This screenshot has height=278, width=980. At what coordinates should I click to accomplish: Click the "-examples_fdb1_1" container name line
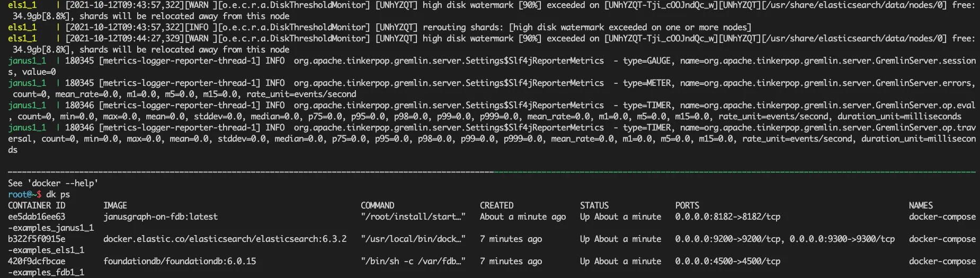tap(46, 272)
